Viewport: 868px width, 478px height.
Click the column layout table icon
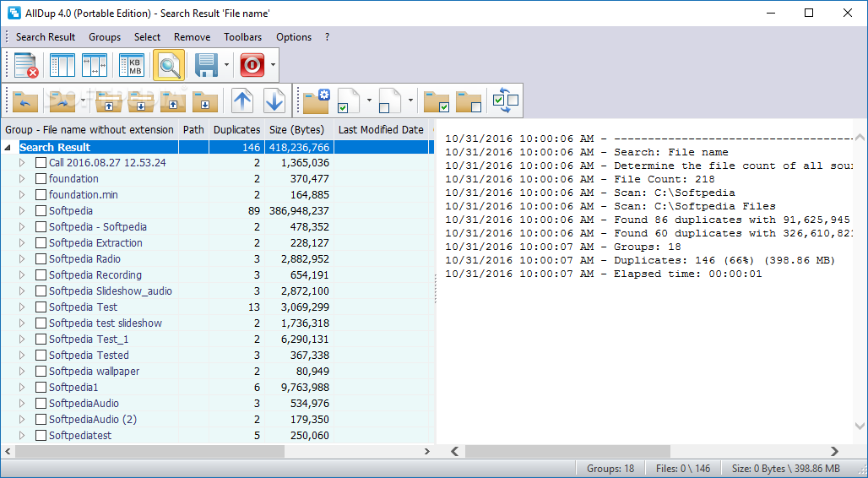(62, 65)
